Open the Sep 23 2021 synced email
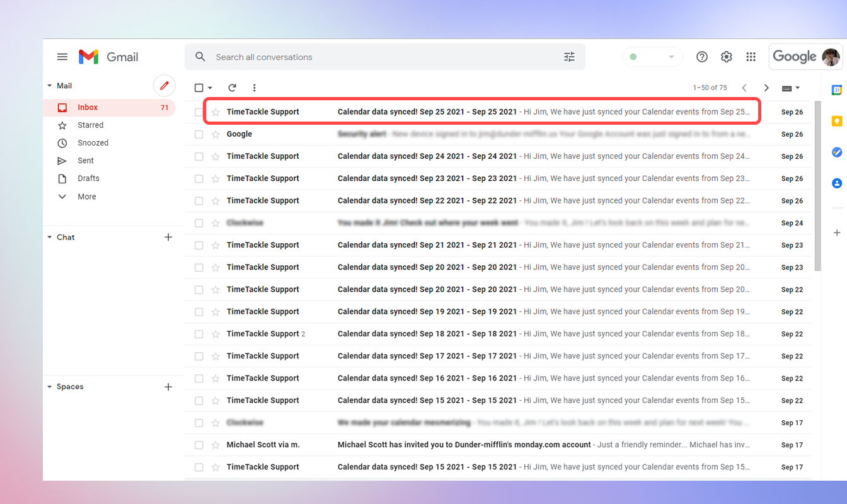The width and height of the screenshot is (847, 504). pyautogui.click(x=498, y=178)
